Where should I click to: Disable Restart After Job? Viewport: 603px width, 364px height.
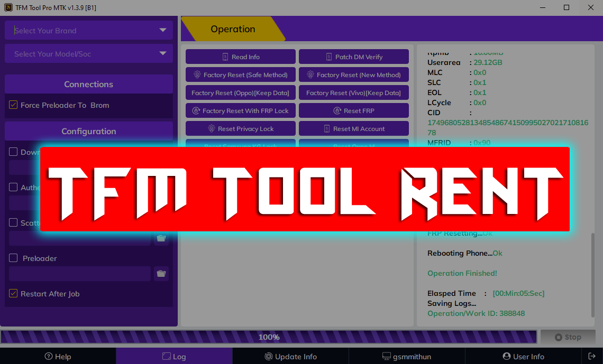(x=13, y=293)
